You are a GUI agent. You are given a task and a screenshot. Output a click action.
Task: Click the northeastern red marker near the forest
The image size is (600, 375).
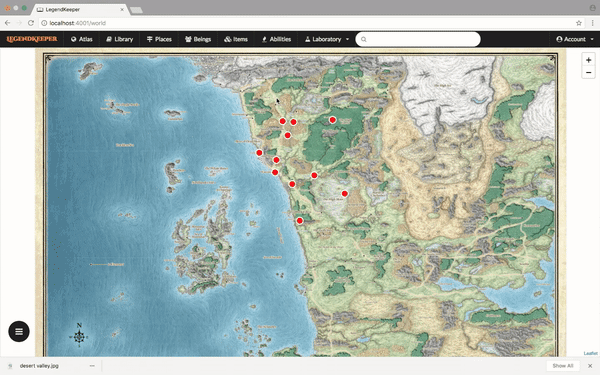[x=333, y=120]
